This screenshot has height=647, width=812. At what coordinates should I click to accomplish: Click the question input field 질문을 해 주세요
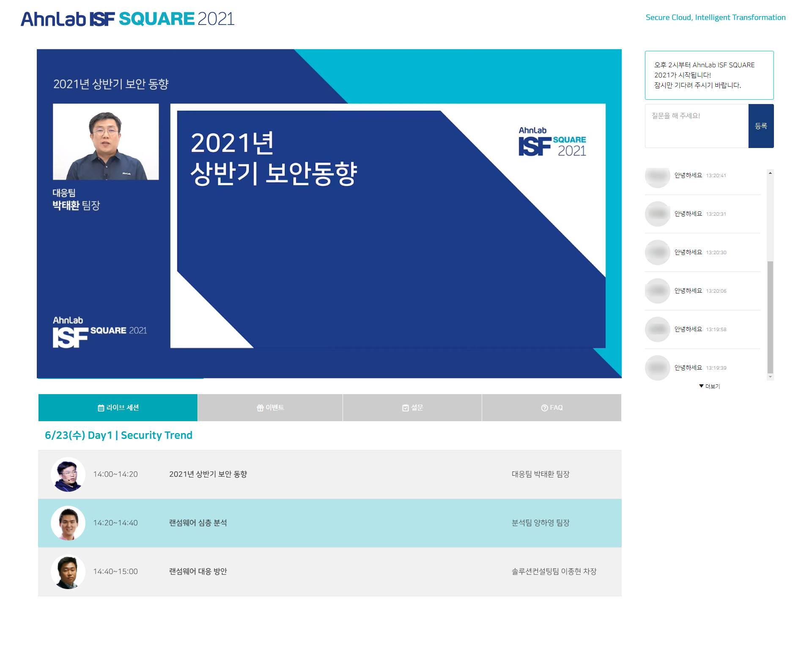(697, 126)
